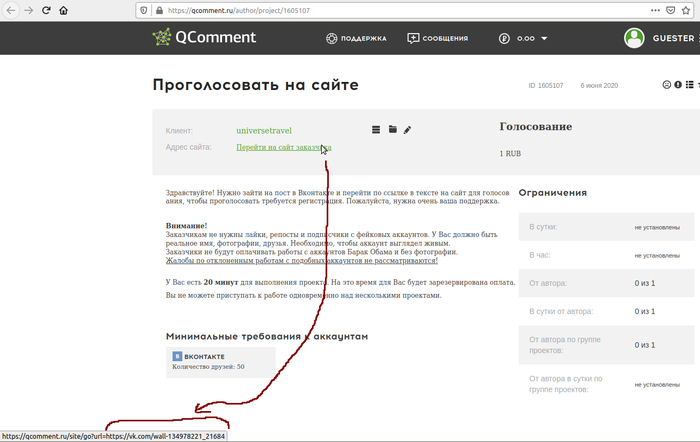Viewport: 700px width, 442px height.
Task: Click the green user avatar icon
Action: pos(634,38)
